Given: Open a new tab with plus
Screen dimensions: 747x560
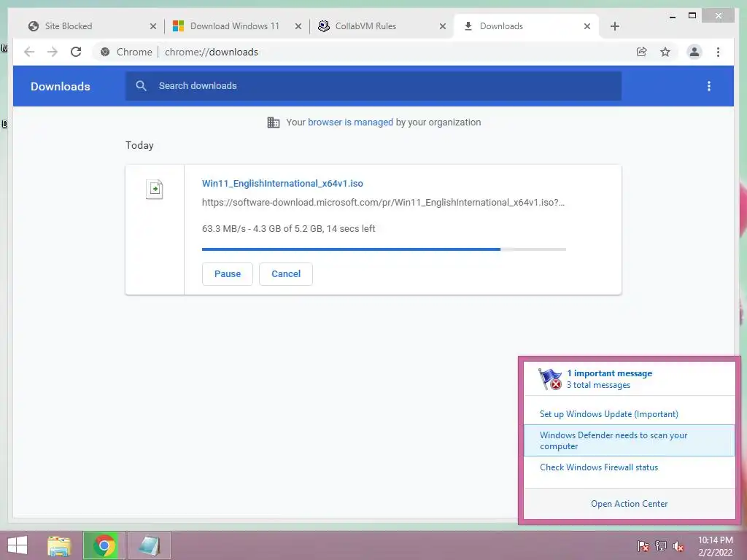Looking at the screenshot, I should [x=614, y=26].
